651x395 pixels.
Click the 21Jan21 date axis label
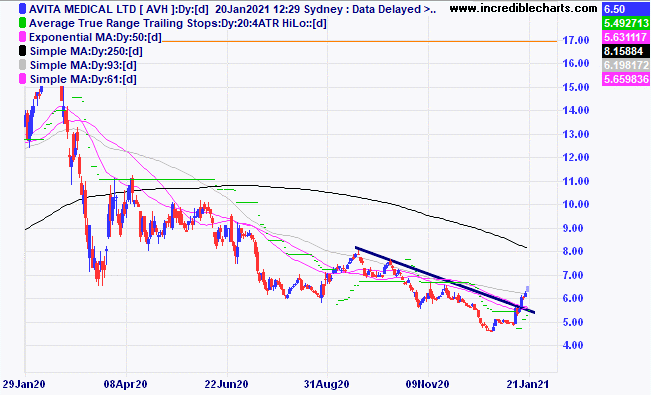tap(527, 384)
